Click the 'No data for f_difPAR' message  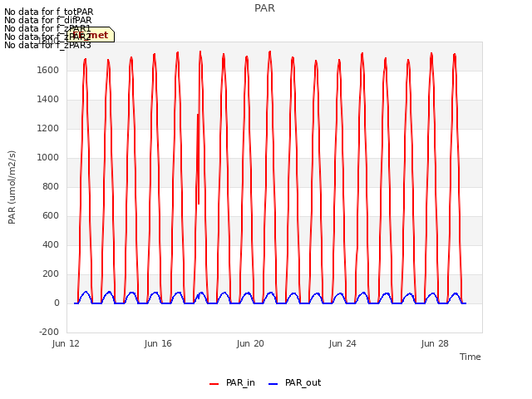(48, 20)
